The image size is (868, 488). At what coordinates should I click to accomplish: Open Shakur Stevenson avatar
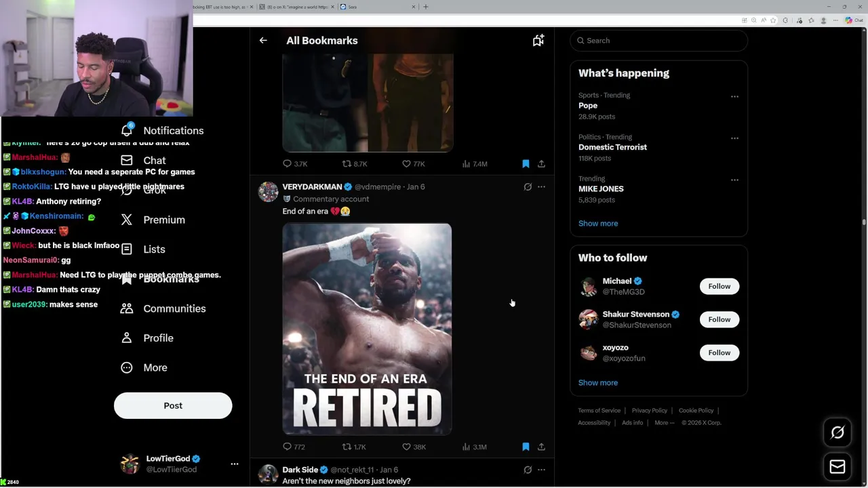click(x=588, y=319)
